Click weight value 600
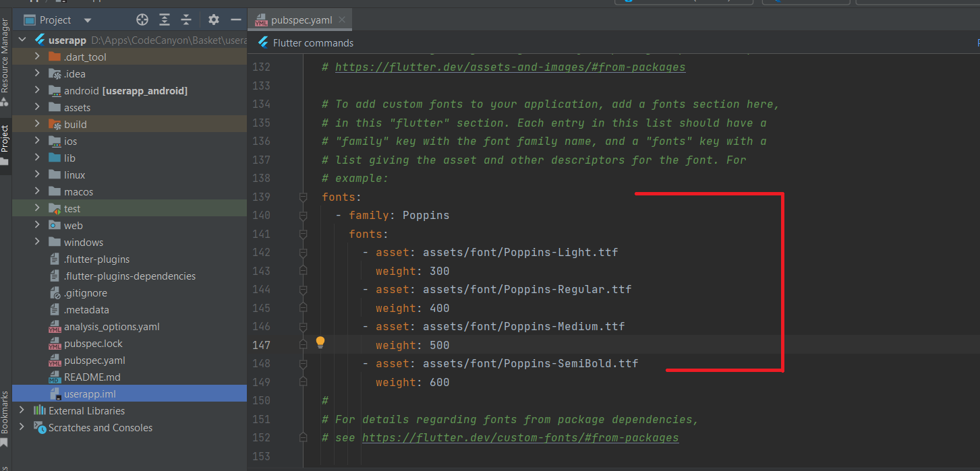Image resolution: width=980 pixels, height=471 pixels. click(x=439, y=382)
